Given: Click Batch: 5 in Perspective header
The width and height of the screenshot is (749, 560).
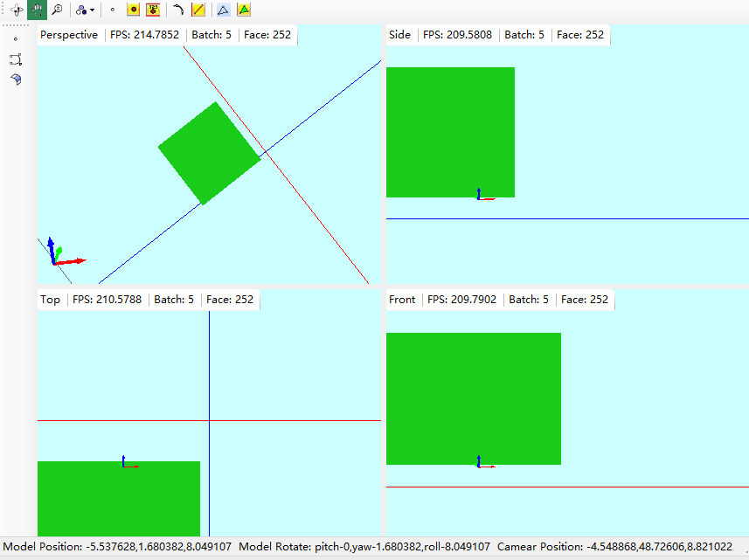Looking at the screenshot, I should click(x=212, y=35).
